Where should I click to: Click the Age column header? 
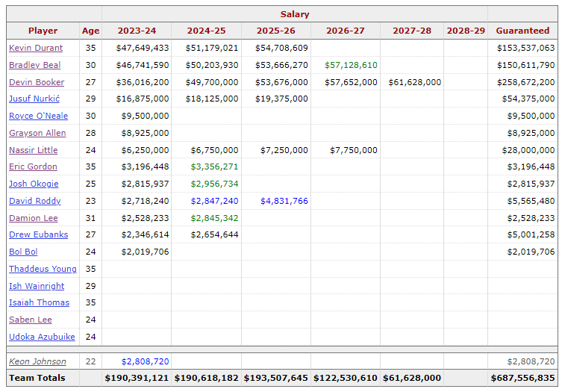coord(90,31)
